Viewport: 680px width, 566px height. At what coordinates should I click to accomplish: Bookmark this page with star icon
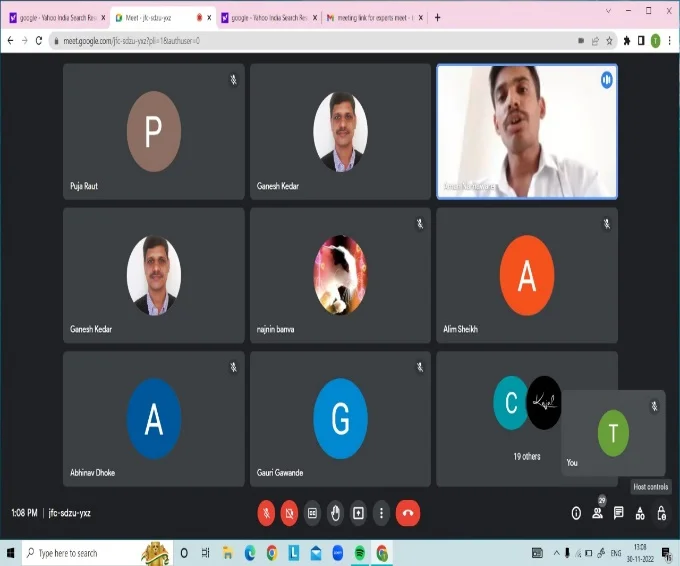coord(609,41)
